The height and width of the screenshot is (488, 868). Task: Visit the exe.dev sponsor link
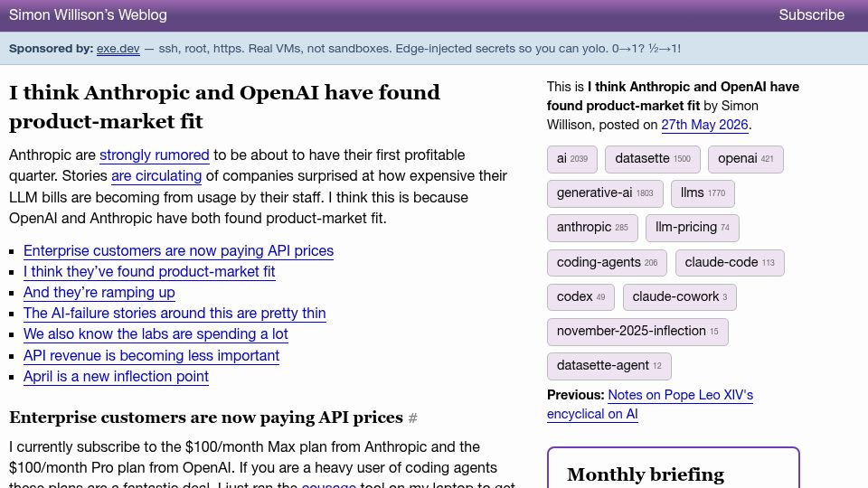pyautogui.click(x=118, y=49)
